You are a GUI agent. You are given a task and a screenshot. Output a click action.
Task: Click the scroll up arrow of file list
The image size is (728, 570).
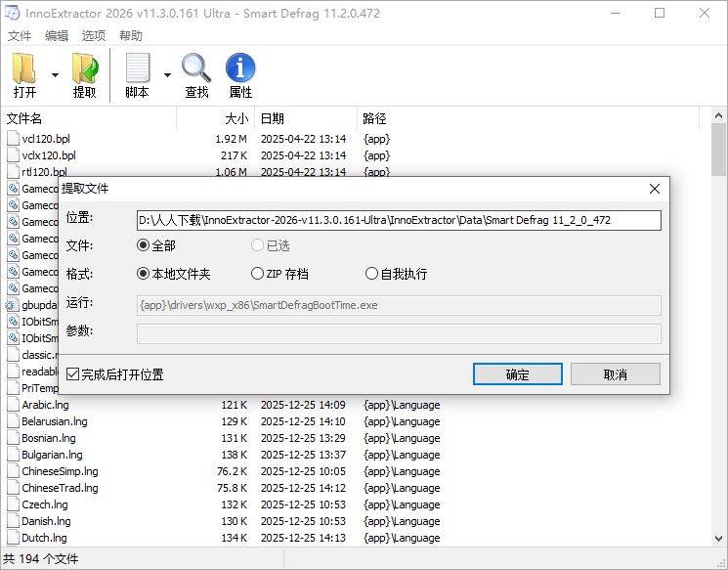pos(718,115)
